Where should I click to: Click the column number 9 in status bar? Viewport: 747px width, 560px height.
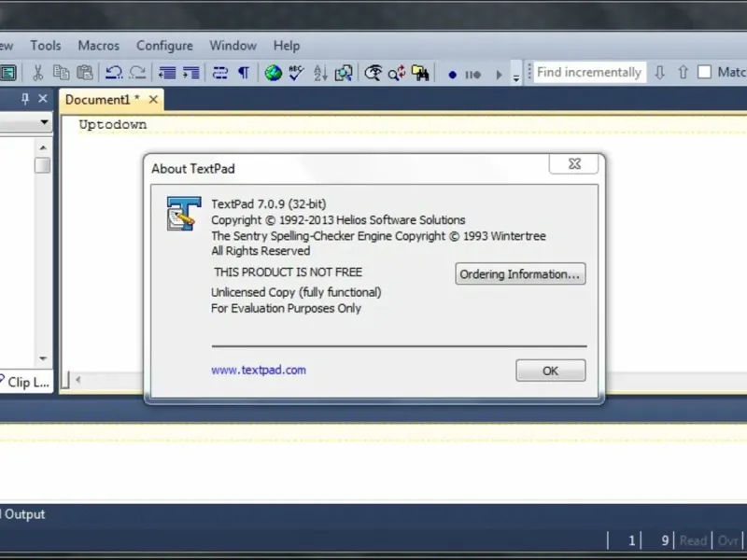[665, 540]
